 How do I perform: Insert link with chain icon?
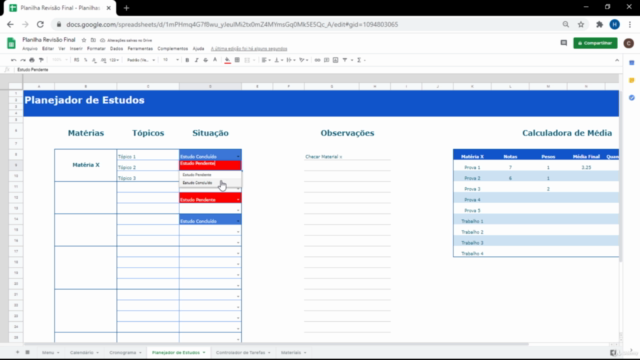point(317,60)
